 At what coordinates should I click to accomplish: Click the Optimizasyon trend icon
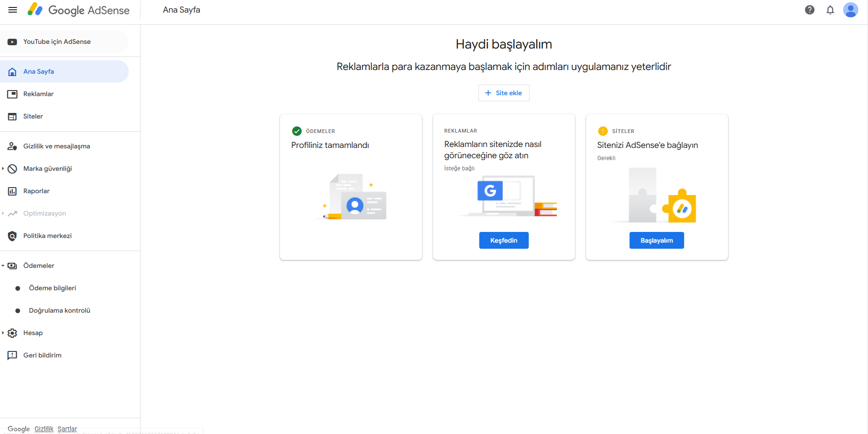13,214
